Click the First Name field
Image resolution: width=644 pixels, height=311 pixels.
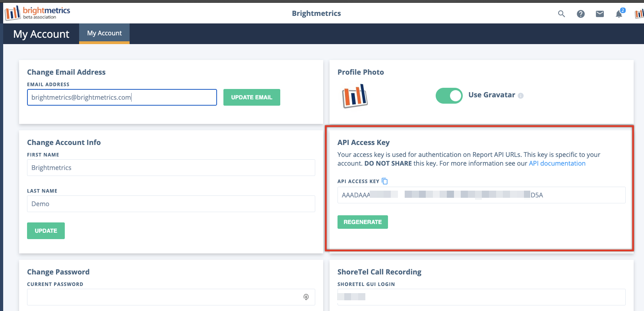[x=171, y=168]
